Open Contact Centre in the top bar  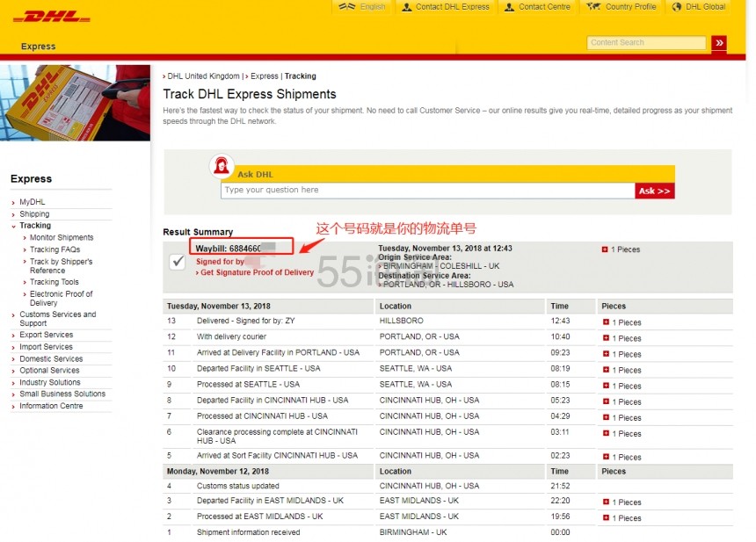pos(544,7)
